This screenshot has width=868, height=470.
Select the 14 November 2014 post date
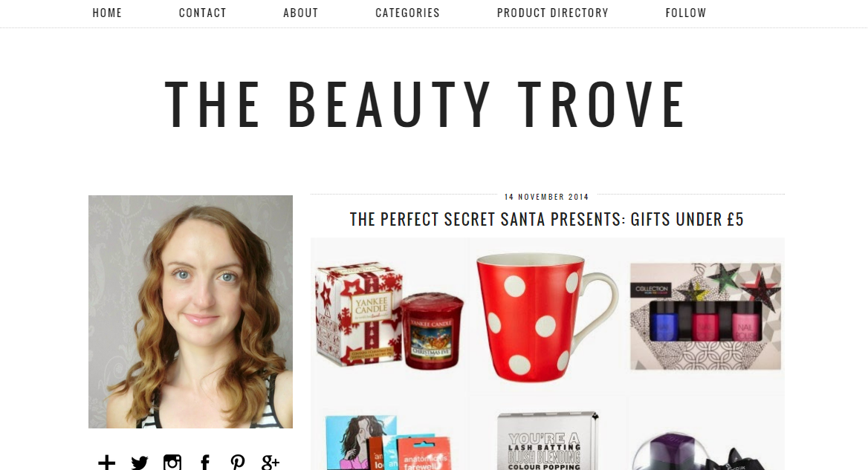click(546, 197)
